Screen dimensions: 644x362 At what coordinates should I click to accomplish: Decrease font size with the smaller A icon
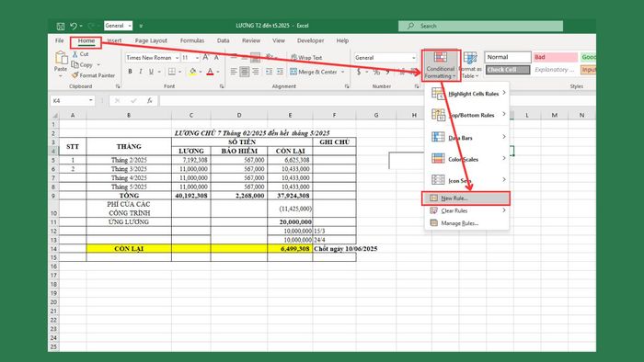(216, 58)
